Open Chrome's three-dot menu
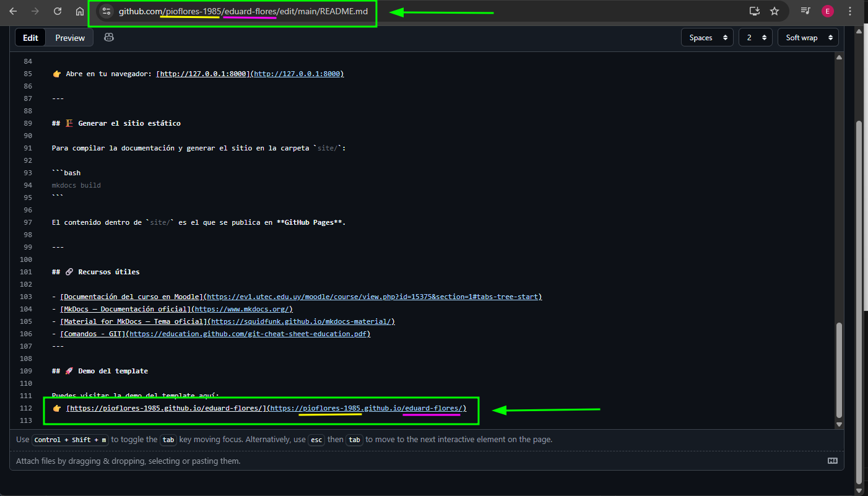The image size is (868, 496). [x=849, y=11]
